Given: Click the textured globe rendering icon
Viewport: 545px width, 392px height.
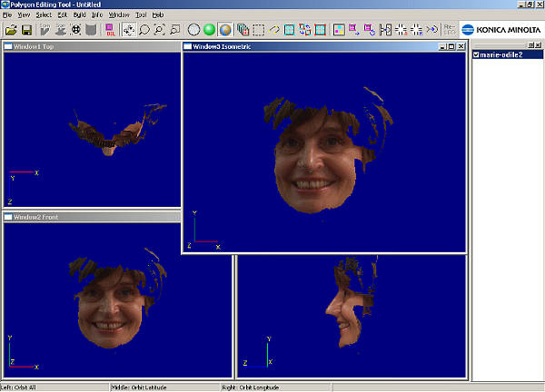Looking at the screenshot, I should 224,30.
